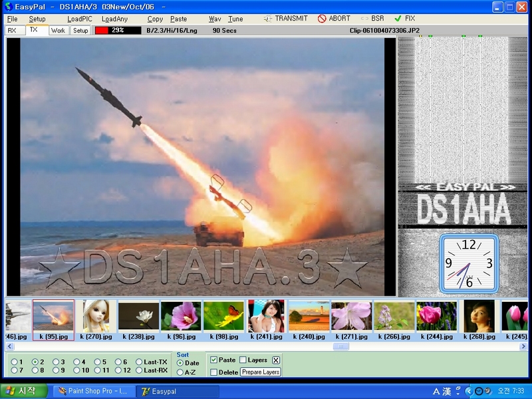
Task: Click the green FIX checkmark
Action: click(398, 19)
